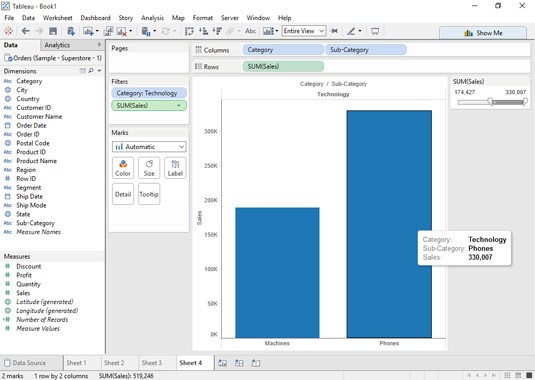
Task: Click the 174,427 minimum value field
Action: pyautogui.click(x=465, y=92)
